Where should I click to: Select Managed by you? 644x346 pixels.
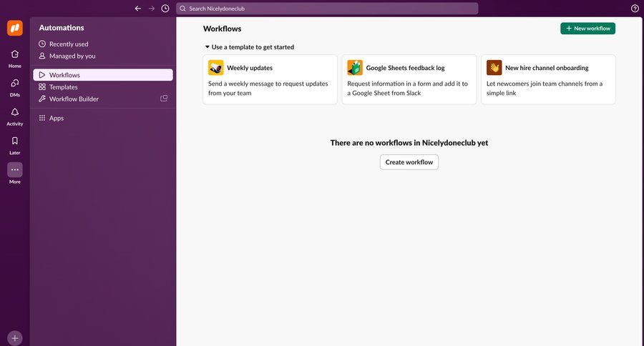103,56
